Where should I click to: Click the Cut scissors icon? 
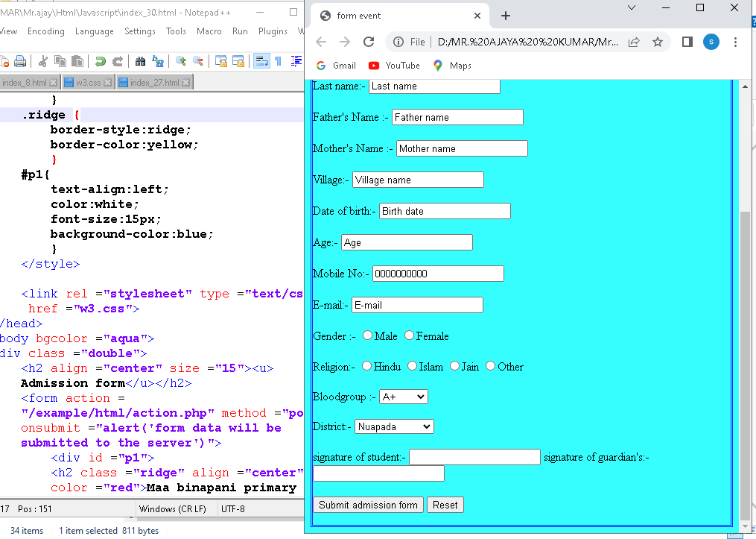coord(42,61)
